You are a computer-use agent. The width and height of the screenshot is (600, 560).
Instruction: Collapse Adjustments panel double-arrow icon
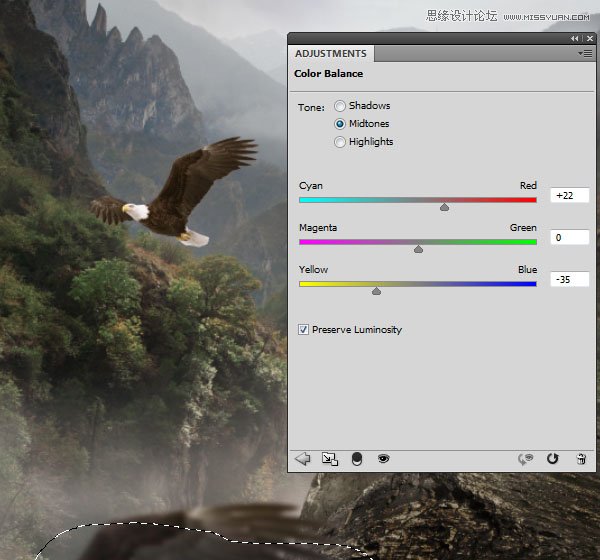click(x=574, y=38)
